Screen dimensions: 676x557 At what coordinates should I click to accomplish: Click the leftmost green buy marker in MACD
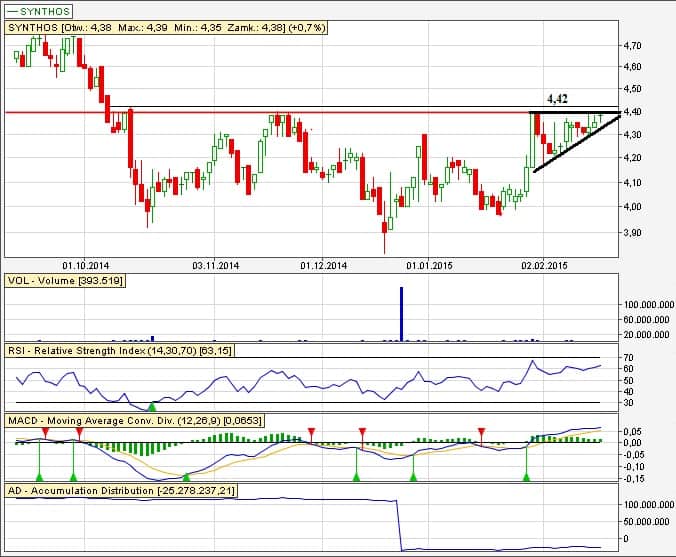coord(39,478)
